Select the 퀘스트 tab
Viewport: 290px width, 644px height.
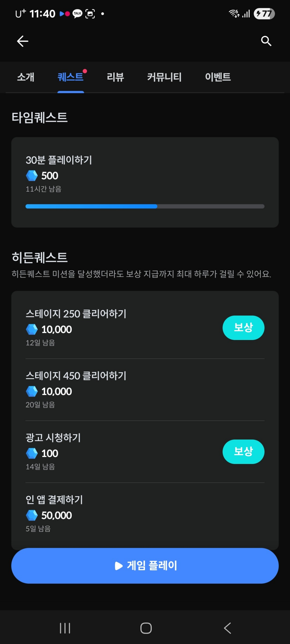(x=71, y=77)
